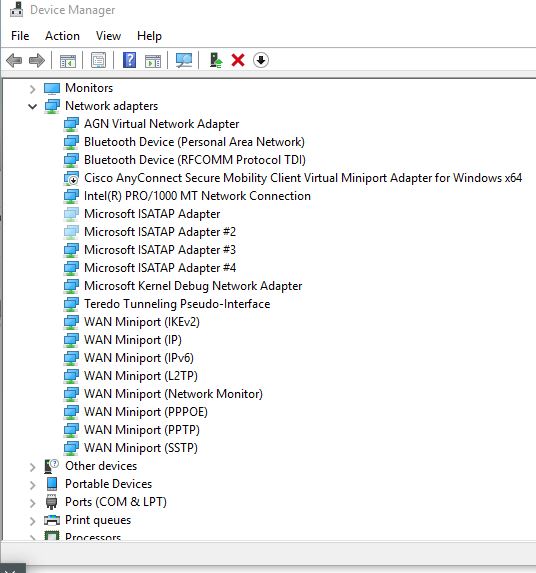Select Bluetooth Device (RFCOMM Protocol TDI)
Screen dimensions: 536x573
[195, 160]
